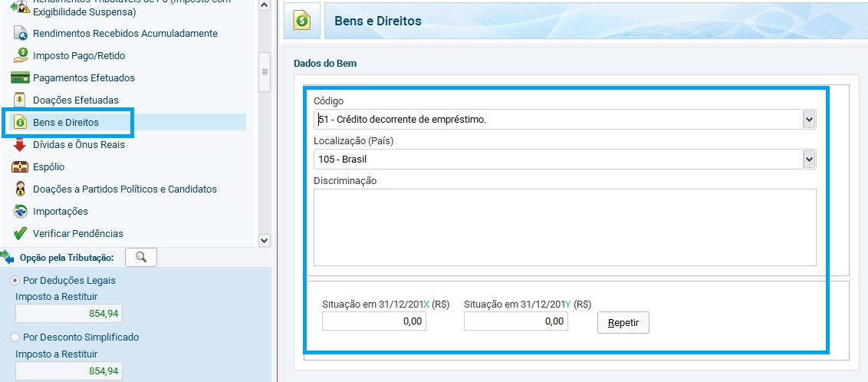Click the Doações Efetuadas jar icon
The width and height of the screenshot is (868, 382).
pyautogui.click(x=20, y=100)
